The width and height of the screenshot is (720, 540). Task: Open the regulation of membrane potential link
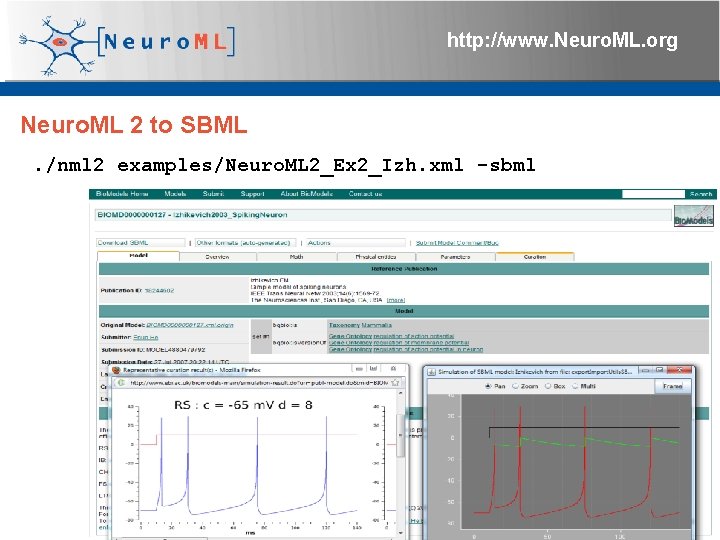[421, 343]
